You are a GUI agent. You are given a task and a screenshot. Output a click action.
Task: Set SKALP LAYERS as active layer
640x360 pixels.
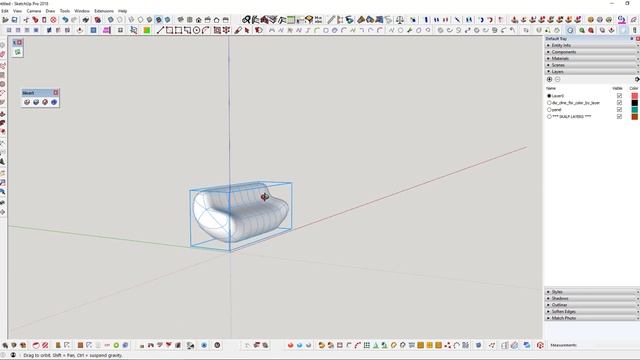pyautogui.click(x=549, y=116)
